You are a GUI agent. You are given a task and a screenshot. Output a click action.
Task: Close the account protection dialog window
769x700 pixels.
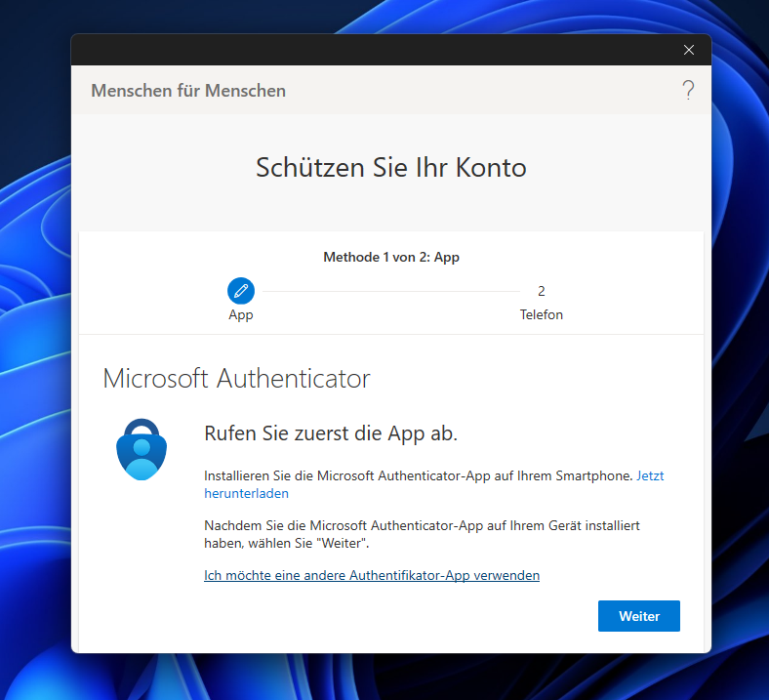tap(689, 50)
